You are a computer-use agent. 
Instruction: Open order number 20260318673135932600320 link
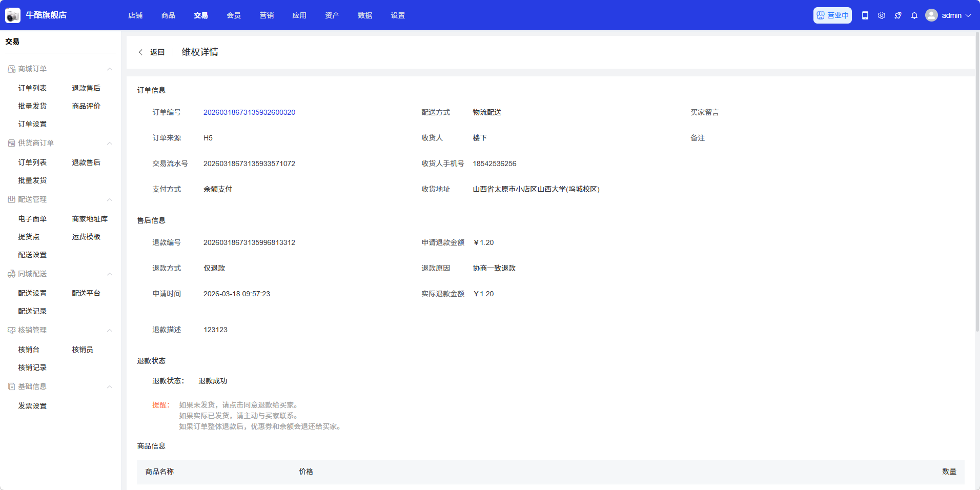pos(249,112)
